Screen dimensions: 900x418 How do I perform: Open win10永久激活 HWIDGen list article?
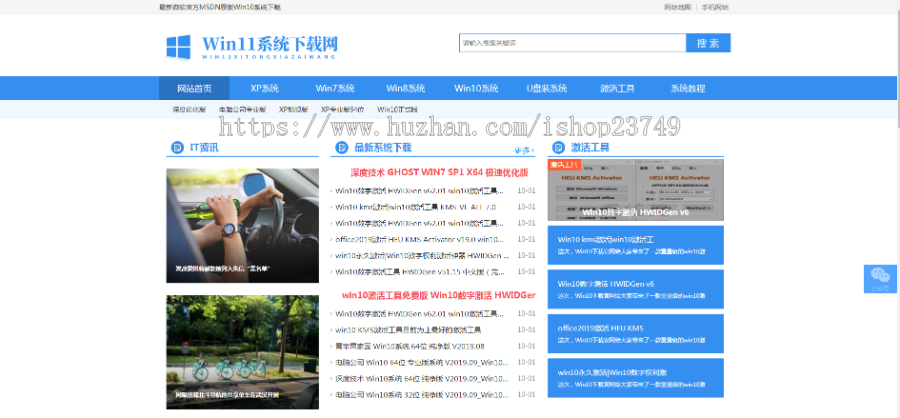(x=422, y=255)
